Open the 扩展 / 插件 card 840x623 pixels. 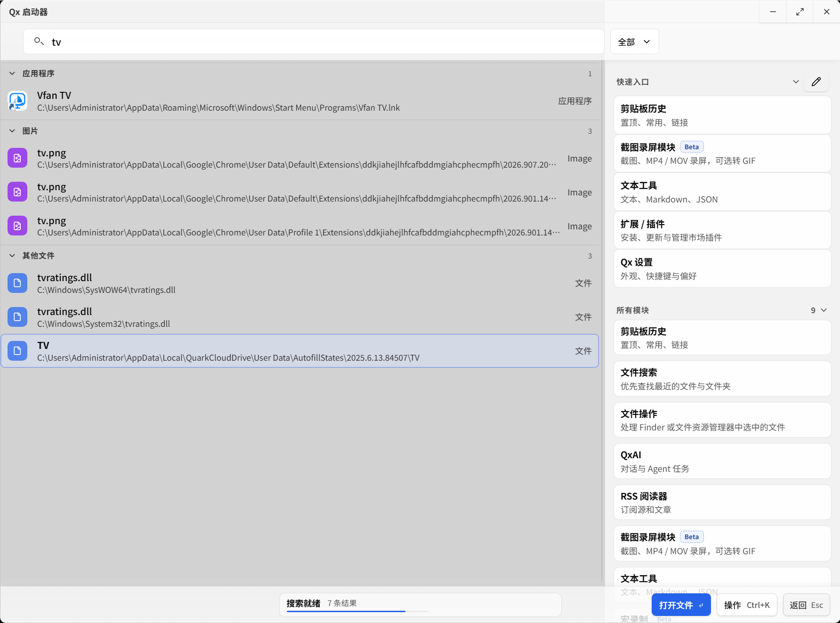[722, 230]
